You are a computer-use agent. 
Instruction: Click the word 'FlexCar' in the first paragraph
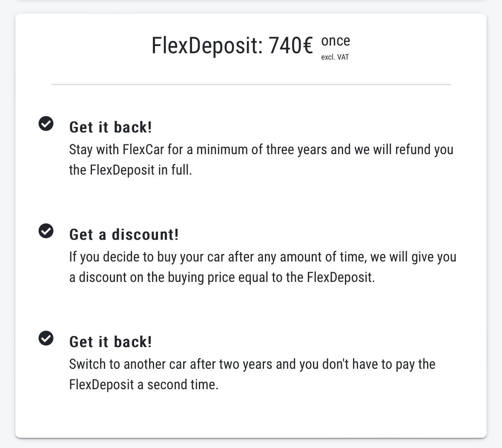click(x=143, y=150)
